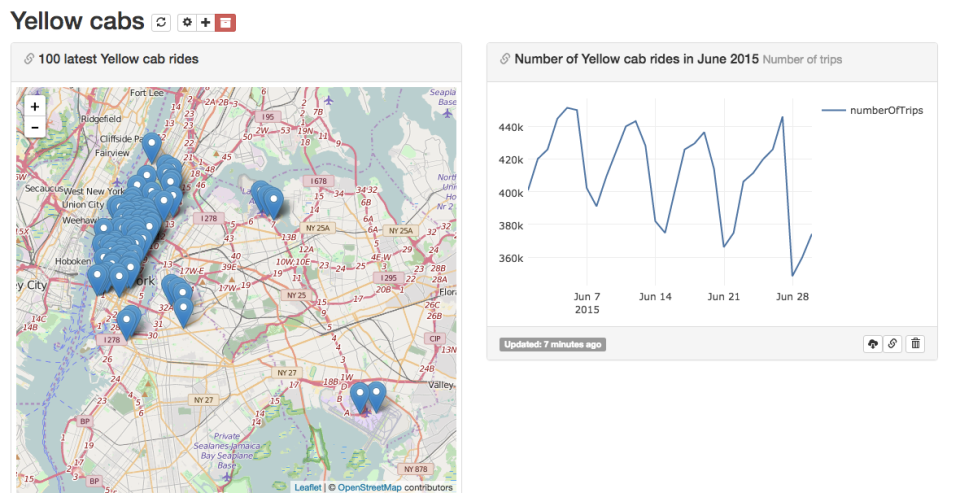Archive the dashboard with red button
This screenshot has width=960, height=493.
226,22
